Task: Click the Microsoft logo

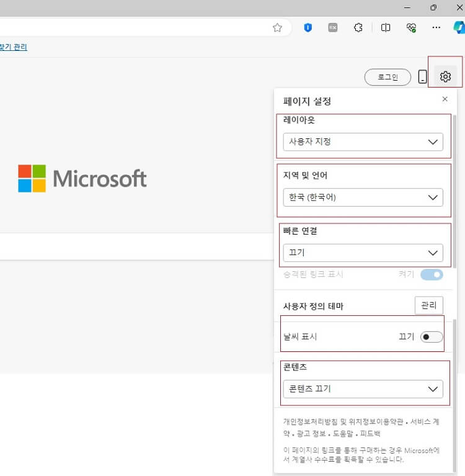Action: [x=82, y=178]
